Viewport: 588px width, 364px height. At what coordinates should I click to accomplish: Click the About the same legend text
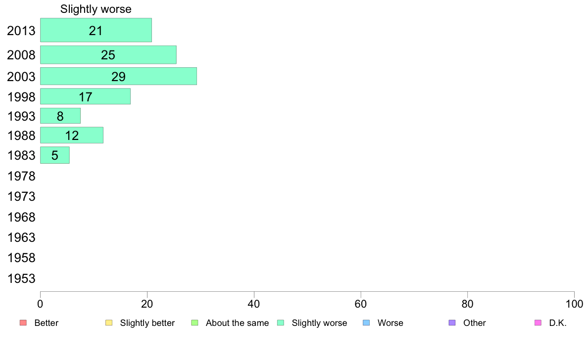point(238,323)
